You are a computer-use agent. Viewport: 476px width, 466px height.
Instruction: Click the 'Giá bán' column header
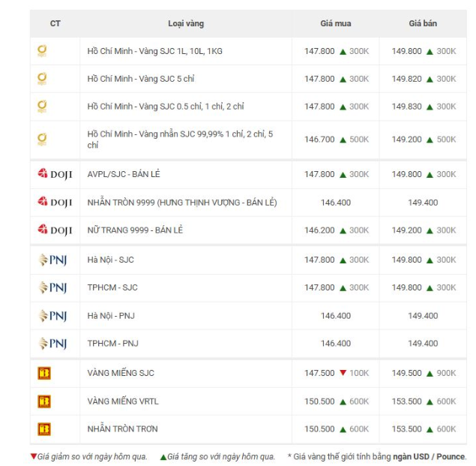pyautogui.click(x=423, y=23)
